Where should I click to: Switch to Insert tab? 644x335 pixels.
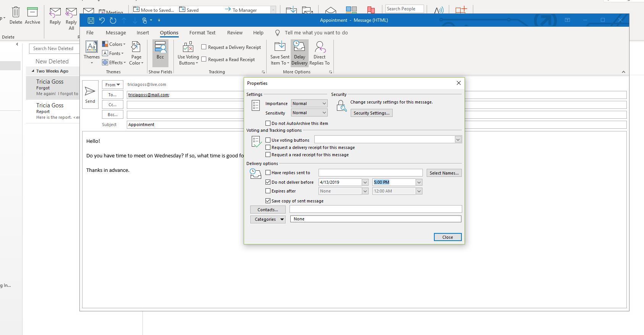point(143,33)
